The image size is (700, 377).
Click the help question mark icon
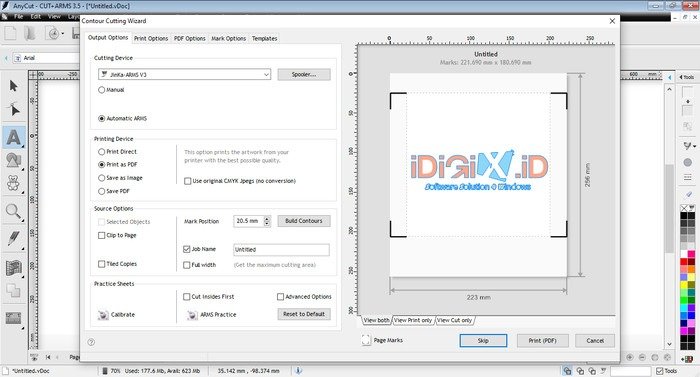(x=91, y=342)
